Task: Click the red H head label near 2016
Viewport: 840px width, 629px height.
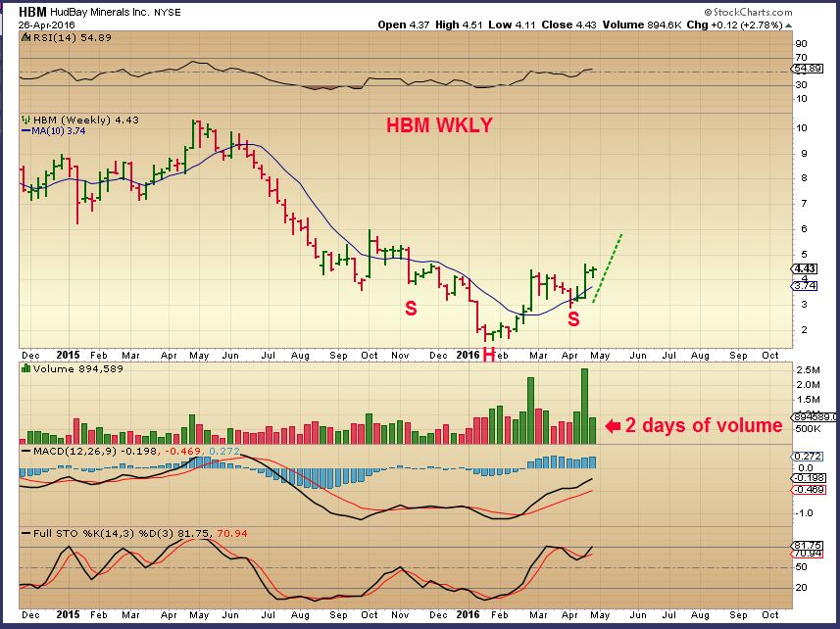Action: point(488,354)
